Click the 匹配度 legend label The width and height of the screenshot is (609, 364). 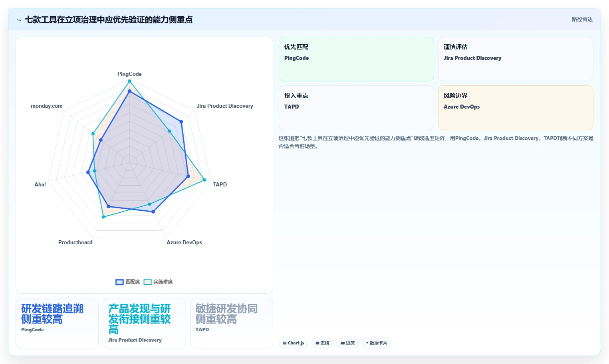[x=133, y=282]
